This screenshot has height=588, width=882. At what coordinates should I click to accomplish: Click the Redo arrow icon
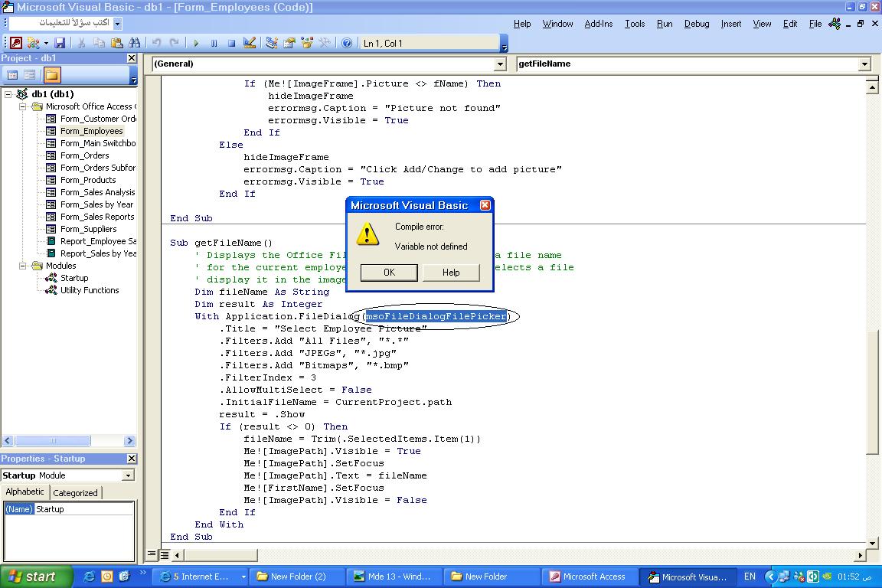175,43
